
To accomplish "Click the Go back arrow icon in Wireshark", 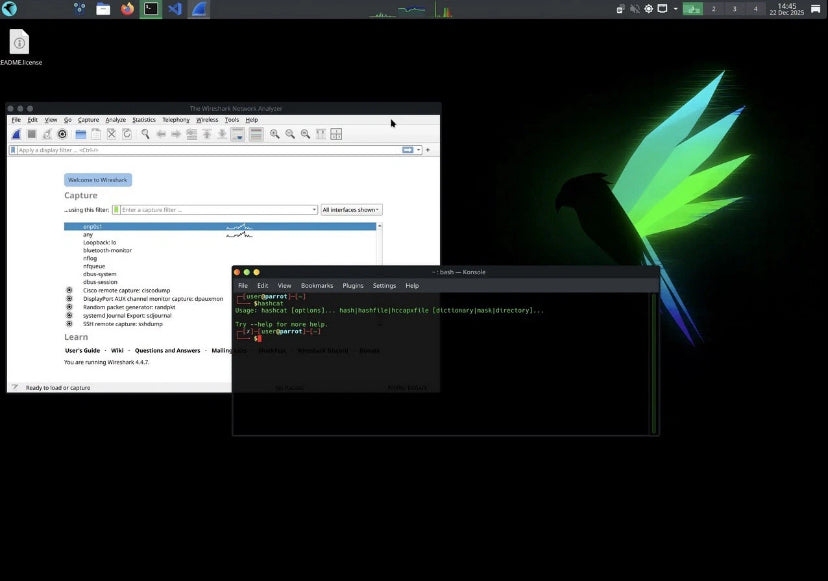I will click(x=161, y=134).
